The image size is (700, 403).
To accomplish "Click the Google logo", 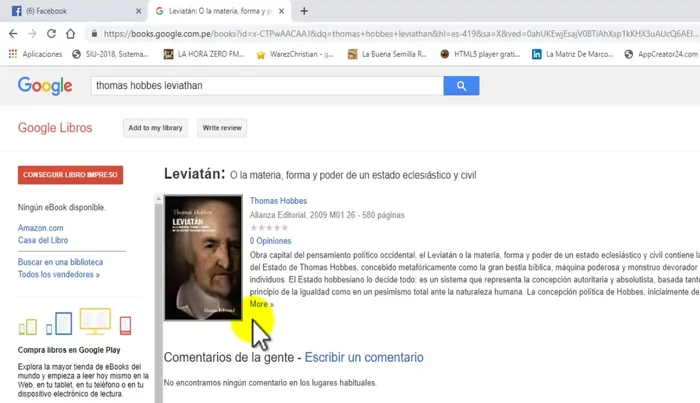I will pyautogui.click(x=45, y=85).
